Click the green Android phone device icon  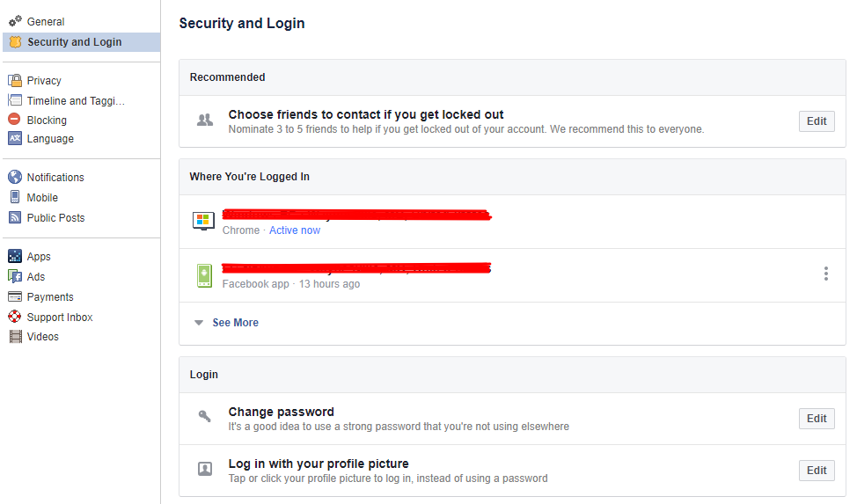pyautogui.click(x=204, y=275)
